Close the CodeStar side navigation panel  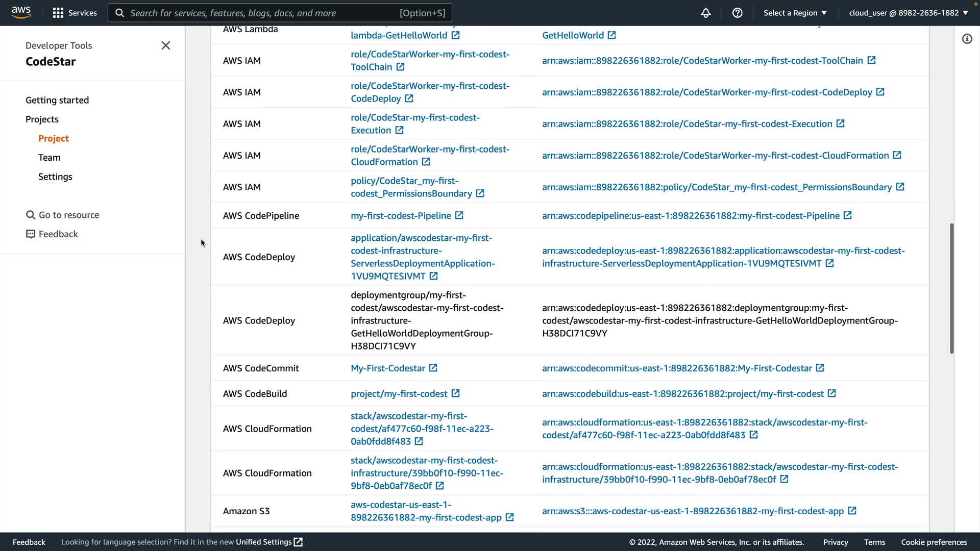[166, 45]
